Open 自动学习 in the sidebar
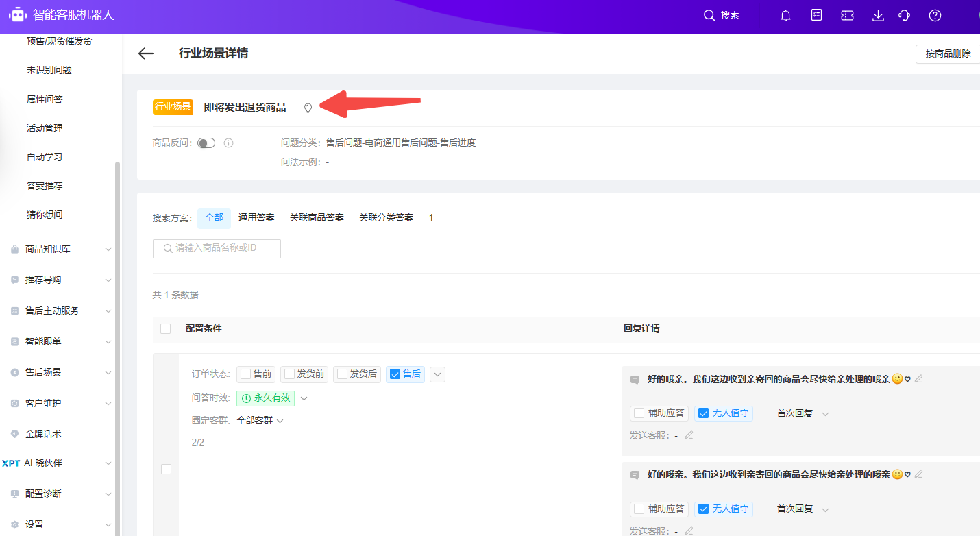The image size is (980, 536). click(45, 157)
